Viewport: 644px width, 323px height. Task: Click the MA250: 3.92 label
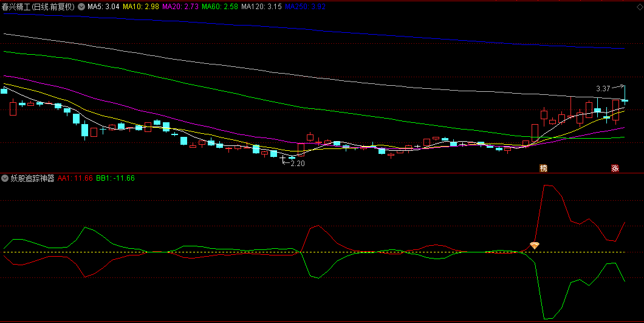[x=305, y=7]
